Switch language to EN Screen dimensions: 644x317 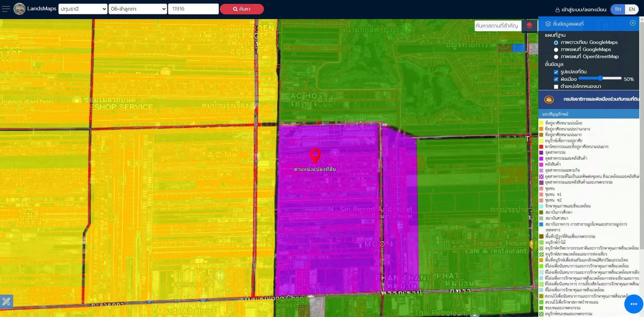pos(632,10)
